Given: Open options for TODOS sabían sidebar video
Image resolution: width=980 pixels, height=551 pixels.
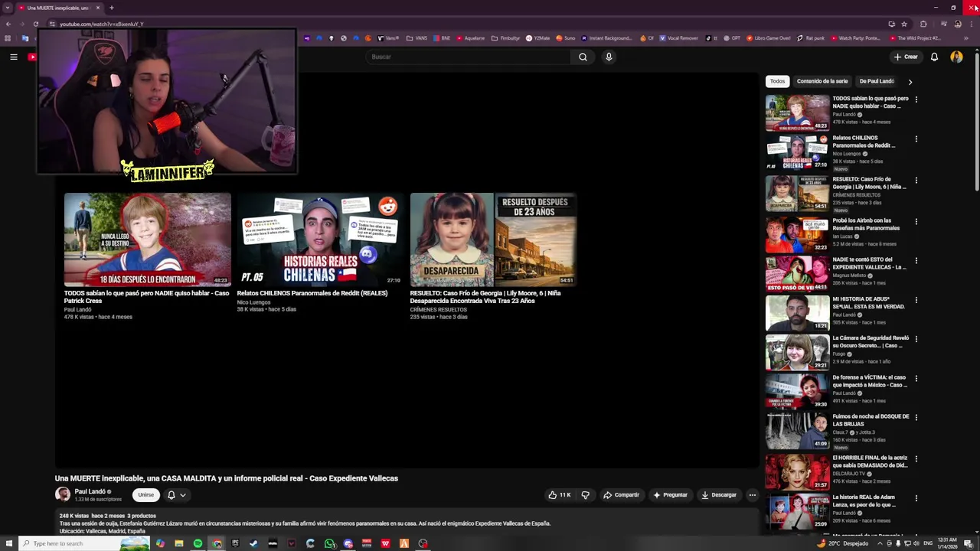Looking at the screenshot, I should [x=916, y=99].
